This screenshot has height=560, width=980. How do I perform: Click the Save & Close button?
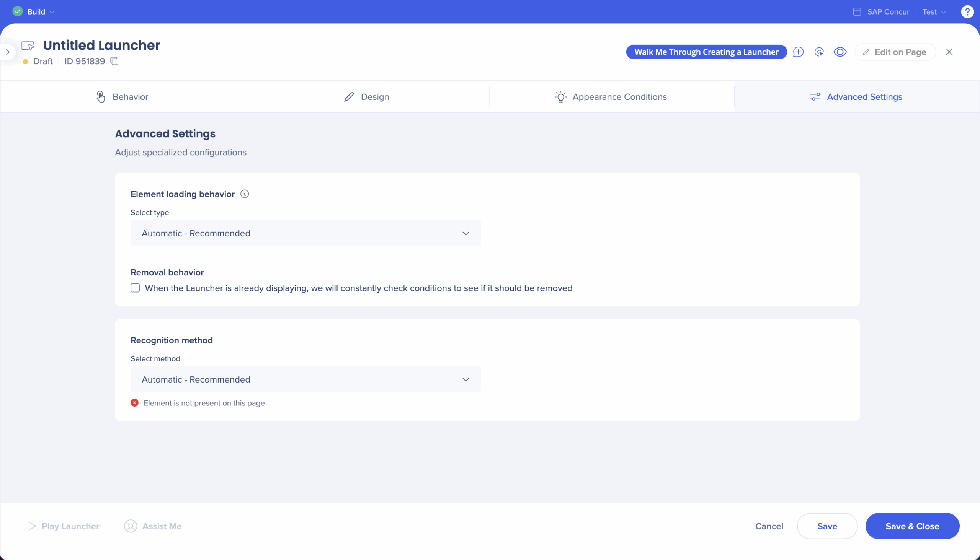pyautogui.click(x=912, y=526)
